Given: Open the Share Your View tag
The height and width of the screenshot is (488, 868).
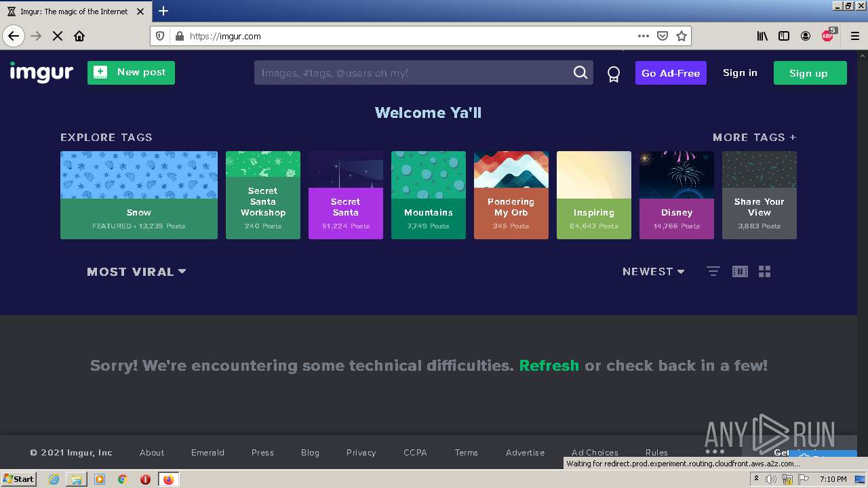Looking at the screenshot, I should pyautogui.click(x=759, y=195).
